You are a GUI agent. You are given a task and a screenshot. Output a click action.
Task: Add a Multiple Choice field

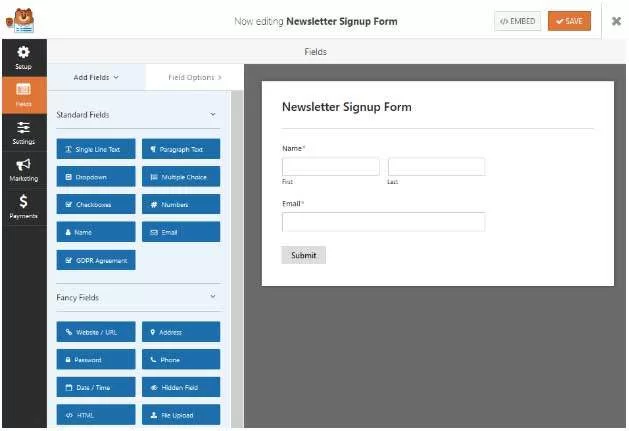click(x=181, y=177)
